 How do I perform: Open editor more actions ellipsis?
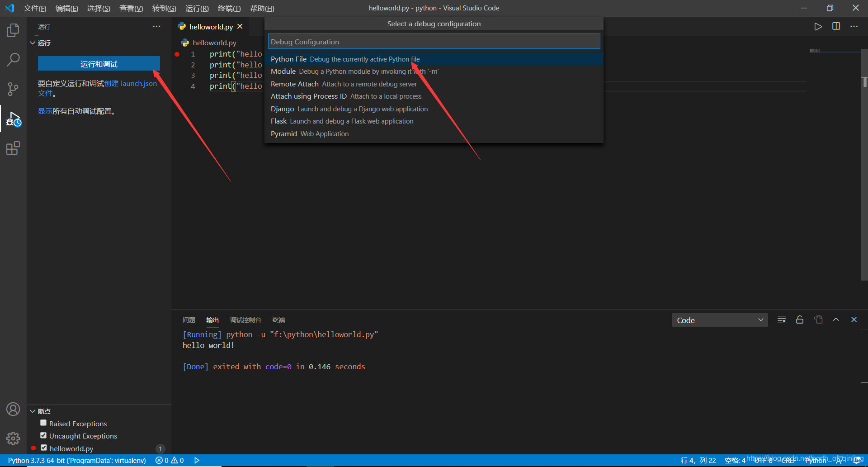click(854, 26)
